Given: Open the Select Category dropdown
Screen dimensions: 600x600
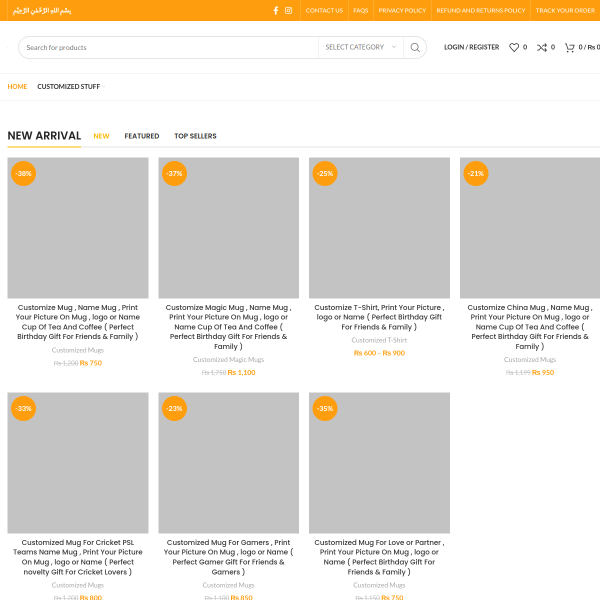Looking at the screenshot, I should point(360,47).
